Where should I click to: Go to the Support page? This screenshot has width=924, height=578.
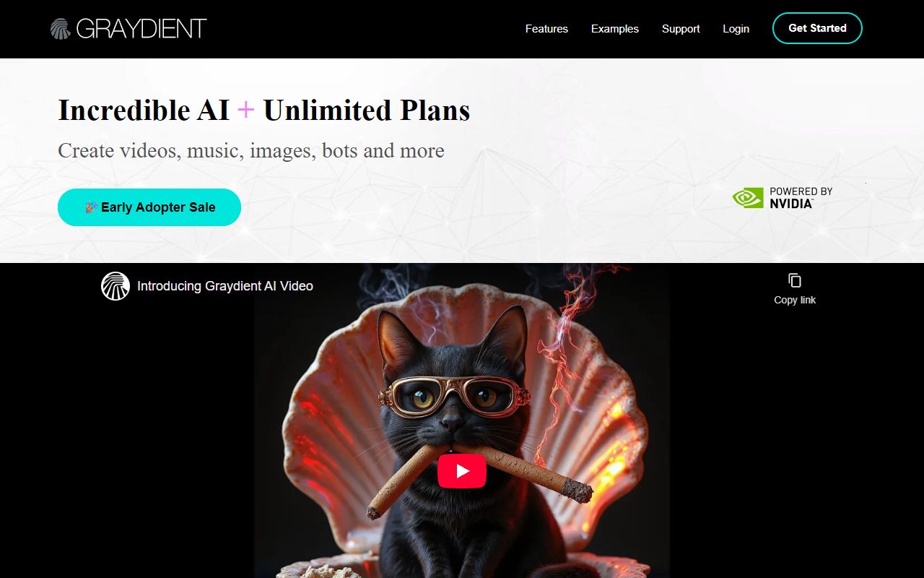click(681, 29)
